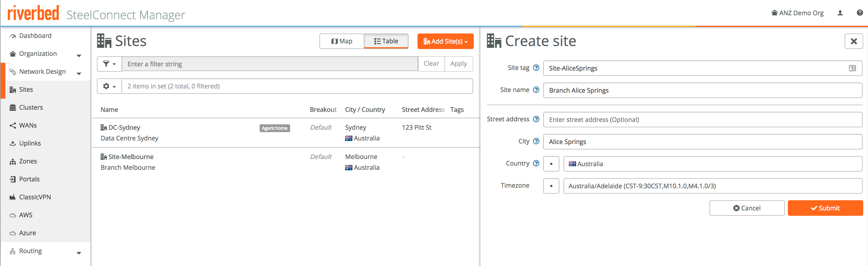
Task: Click the user account icon in header
Action: (x=840, y=13)
